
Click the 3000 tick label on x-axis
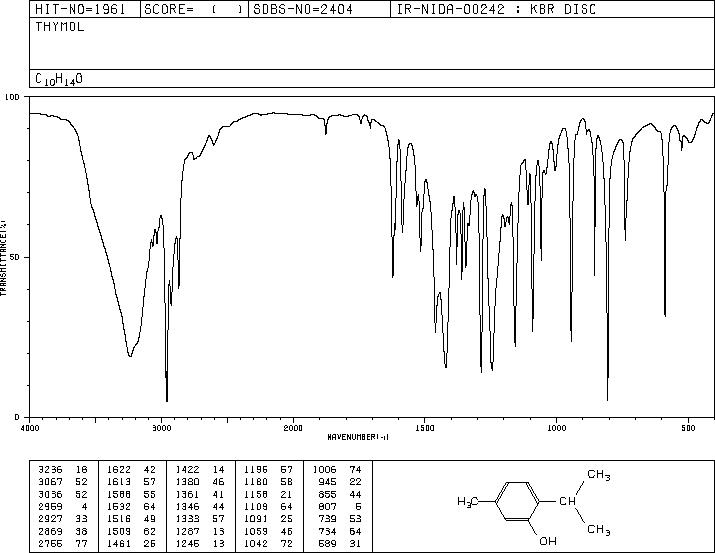pyautogui.click(x=161, y=428)
